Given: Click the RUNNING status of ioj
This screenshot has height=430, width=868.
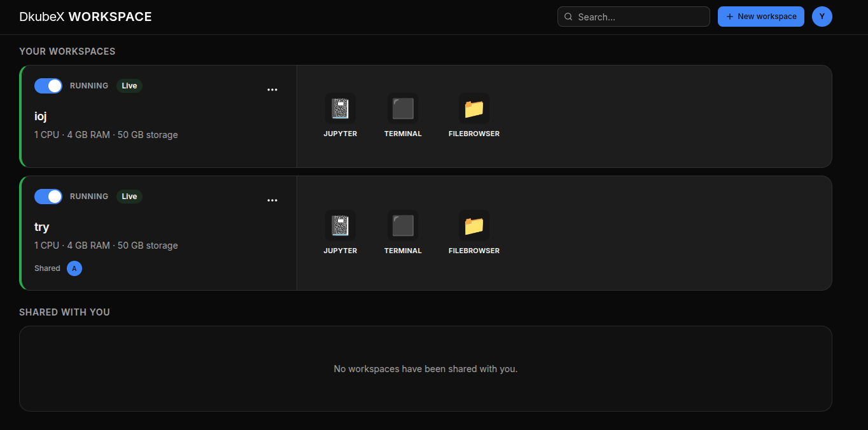Looking at the screenshot, I should point(89,86).
